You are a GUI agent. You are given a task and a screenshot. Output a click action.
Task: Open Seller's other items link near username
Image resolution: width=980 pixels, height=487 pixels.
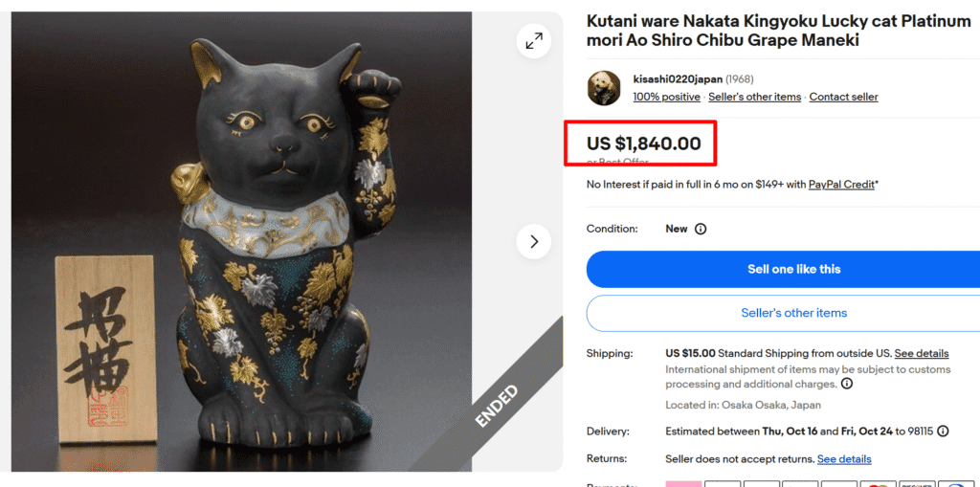754,97
